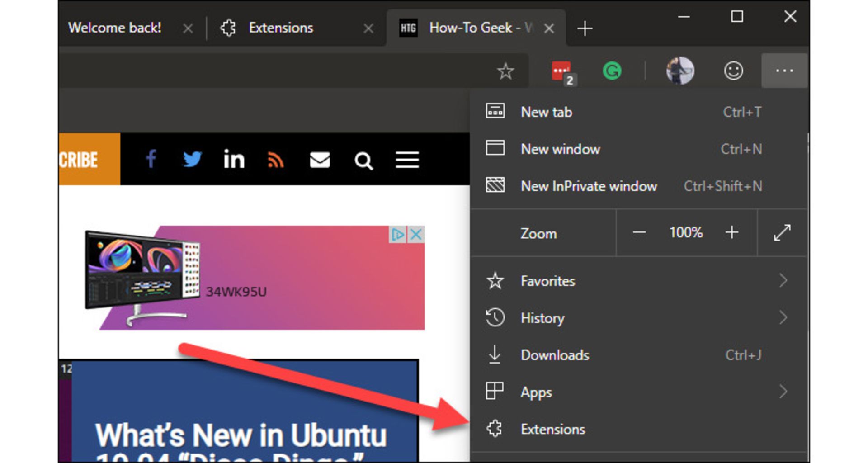Select Extensions in the menu
This screenshot has height=463, width=868.
[638, 429]
